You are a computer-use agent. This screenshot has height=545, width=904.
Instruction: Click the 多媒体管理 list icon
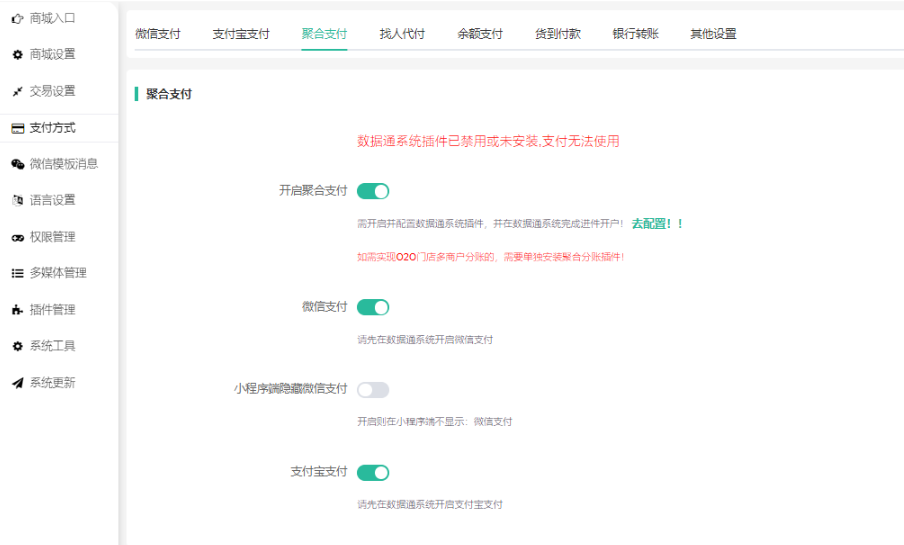click(17, 273)
